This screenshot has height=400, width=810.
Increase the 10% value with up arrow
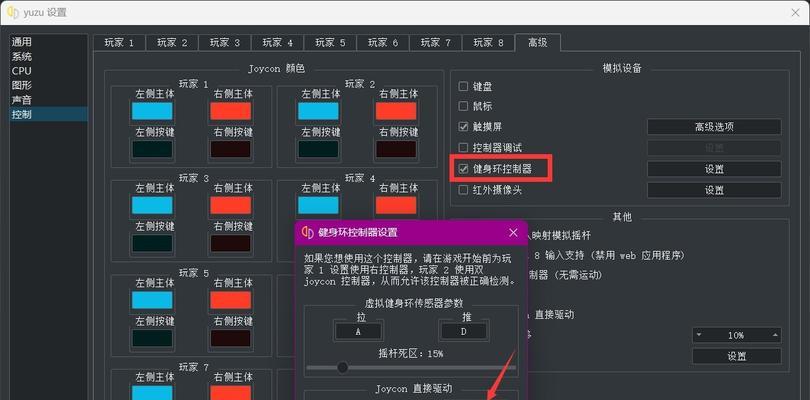(x=775, y=335)
